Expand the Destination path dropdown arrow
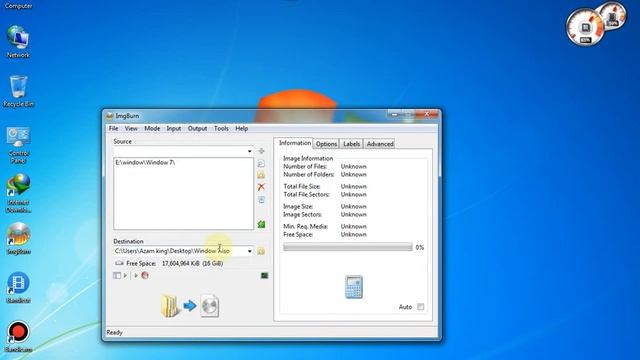The height and width of the screenshot is (360, 640). tap(249, 251)
